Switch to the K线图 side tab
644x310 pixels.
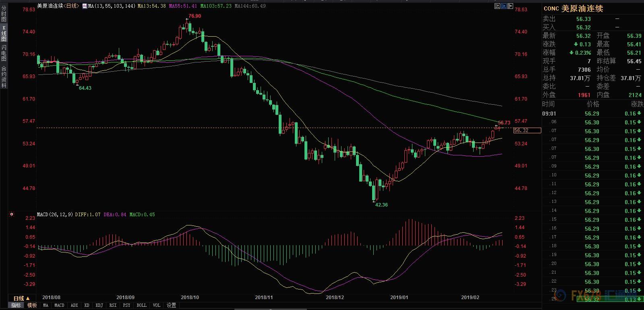tap(4, 34)
